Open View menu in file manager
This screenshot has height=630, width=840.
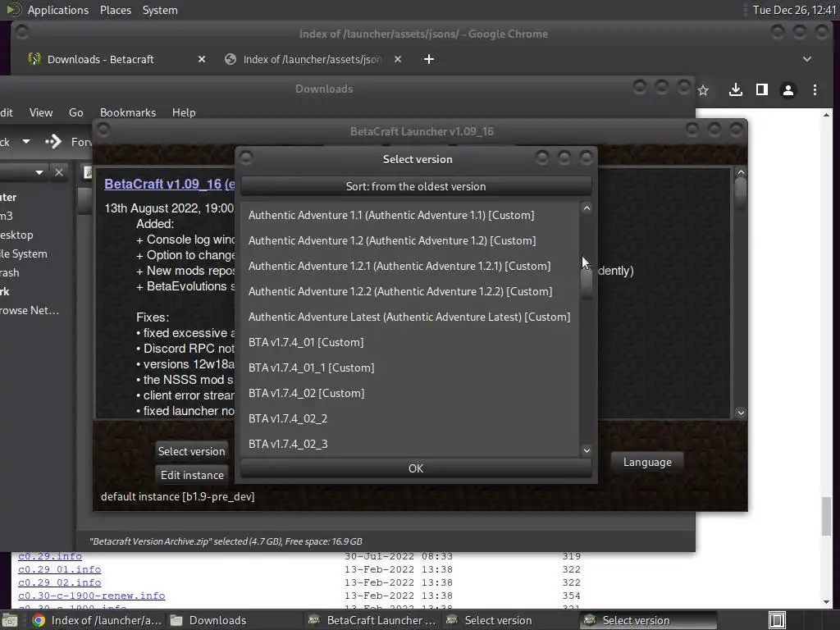point(41,112)
